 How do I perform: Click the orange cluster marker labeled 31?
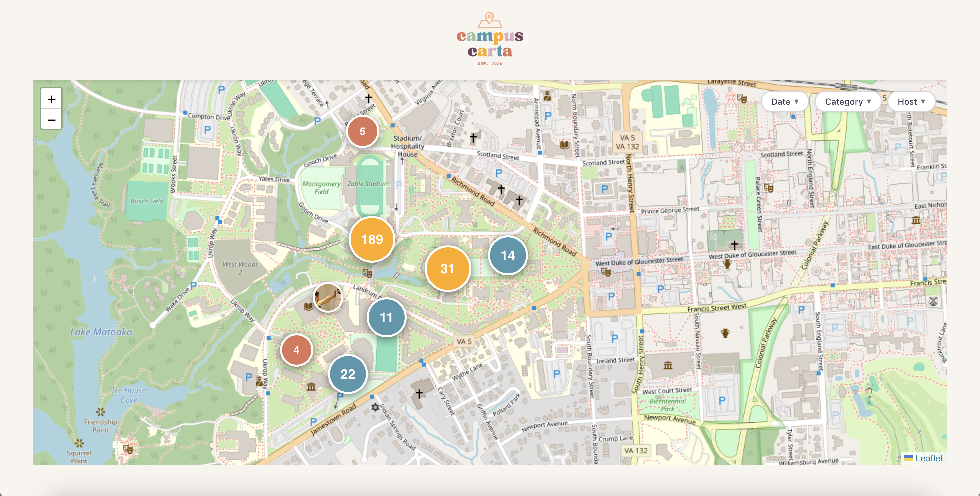coord(447,269)
